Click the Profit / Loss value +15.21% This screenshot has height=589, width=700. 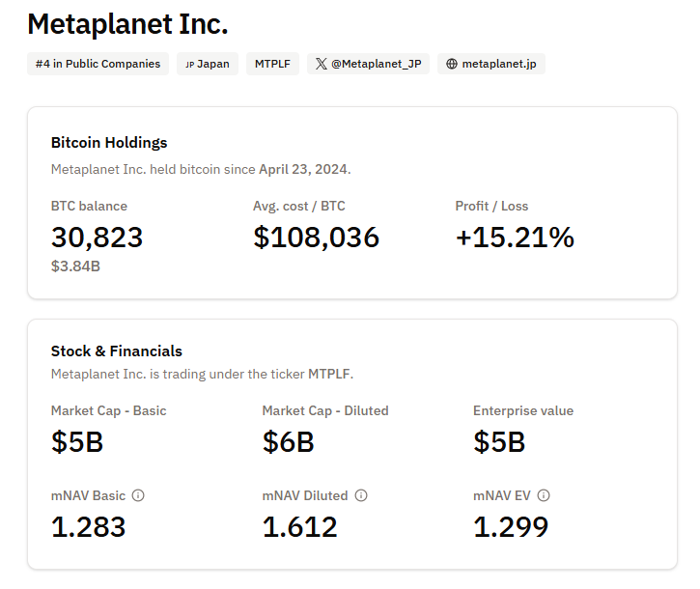pyautogui.click(x=515, y=237)
